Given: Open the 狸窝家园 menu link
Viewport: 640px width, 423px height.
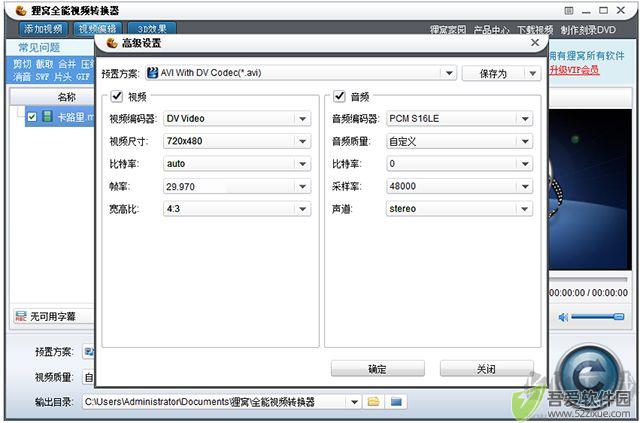Looking at the screenshot, I should 447,30.
